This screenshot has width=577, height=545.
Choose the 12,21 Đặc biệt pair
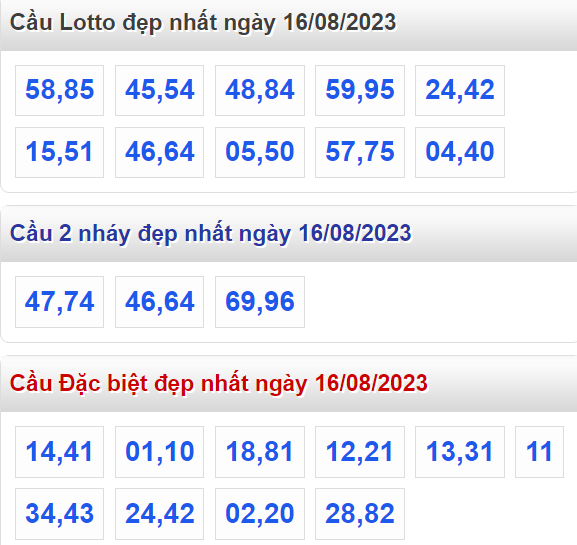pyautogui.click(x=360, y=452)
